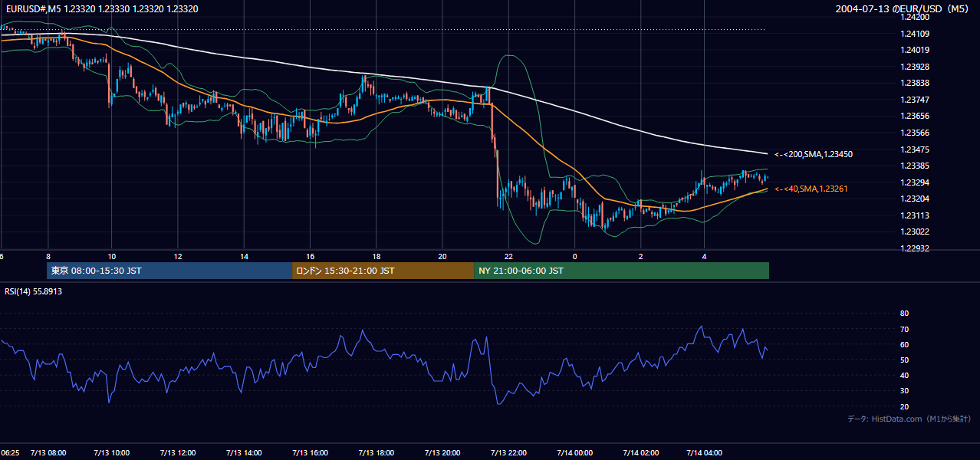Click the 1.24200 price axis label

[x=915, y=17]
